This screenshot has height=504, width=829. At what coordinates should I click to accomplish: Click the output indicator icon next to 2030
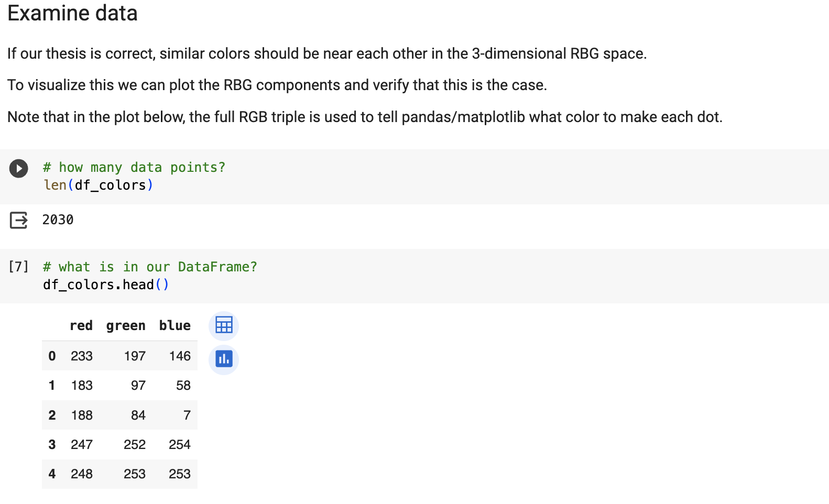[x=19, y=220]
